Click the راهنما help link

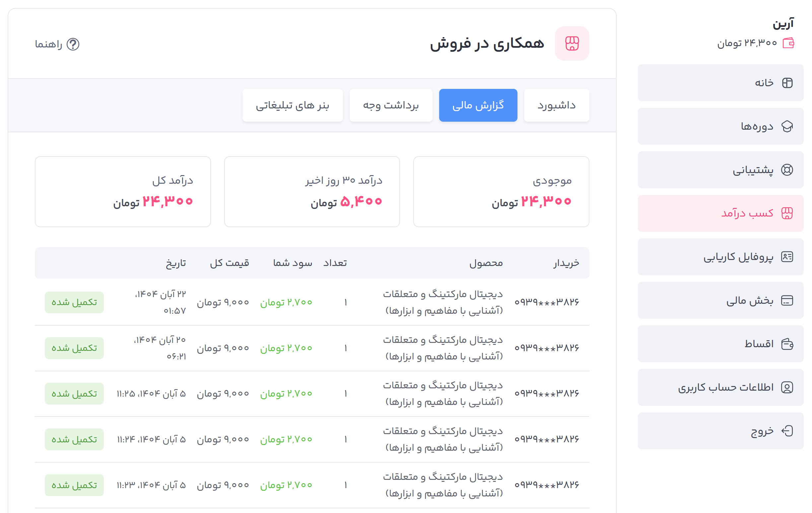(x=49, y=44)
